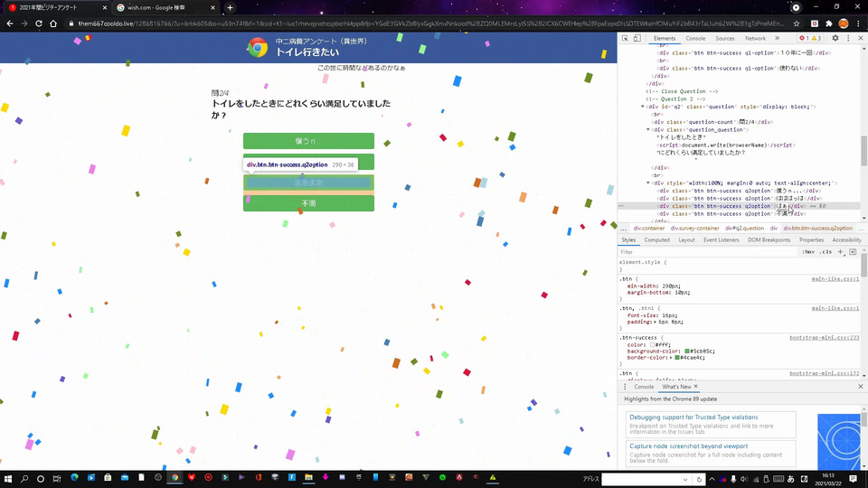This screenshot has width=868, height=488.
Task: Reload the current page
Action: (x=39, y=23)
